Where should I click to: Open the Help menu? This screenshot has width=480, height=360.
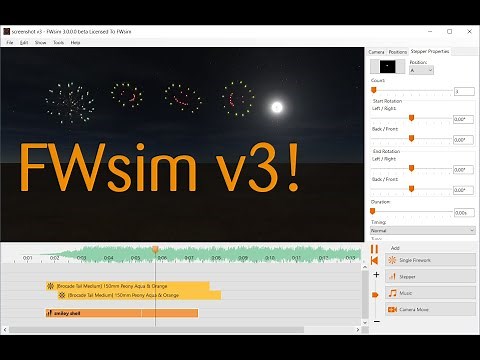75,43
